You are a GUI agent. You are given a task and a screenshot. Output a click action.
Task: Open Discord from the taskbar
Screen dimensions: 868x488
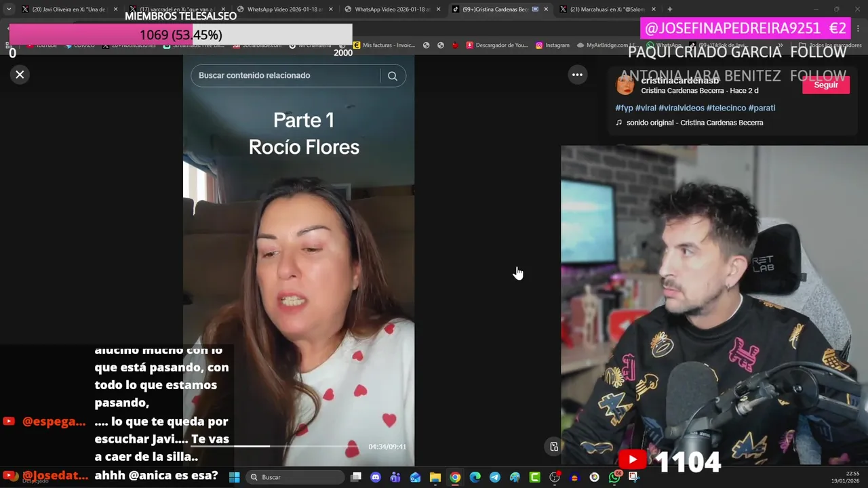point(376,477)
